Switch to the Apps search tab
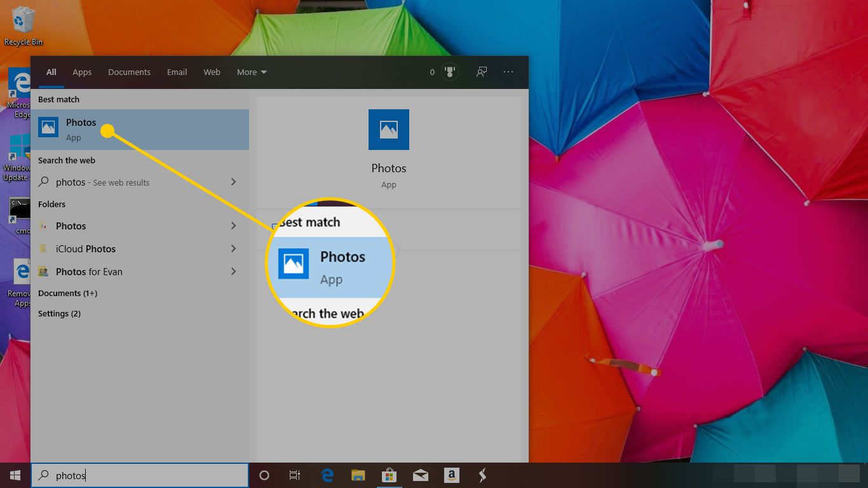Image resolution: width=868 pixels, height=488 pixels. pyautogui.click(x=82, y=72)
